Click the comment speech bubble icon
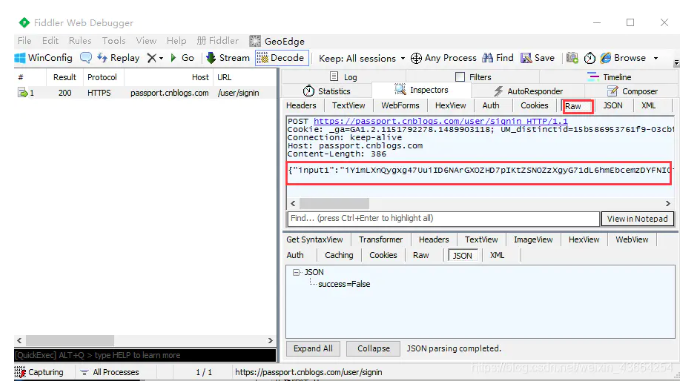Screen dimensions: 685x386 pyautogui.click(x=86, y=58)
